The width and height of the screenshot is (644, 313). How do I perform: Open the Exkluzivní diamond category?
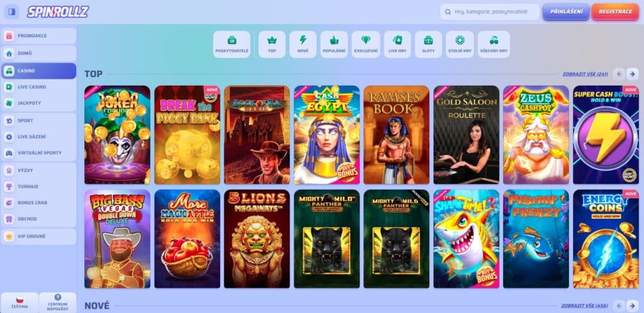[x=365, y=45]
